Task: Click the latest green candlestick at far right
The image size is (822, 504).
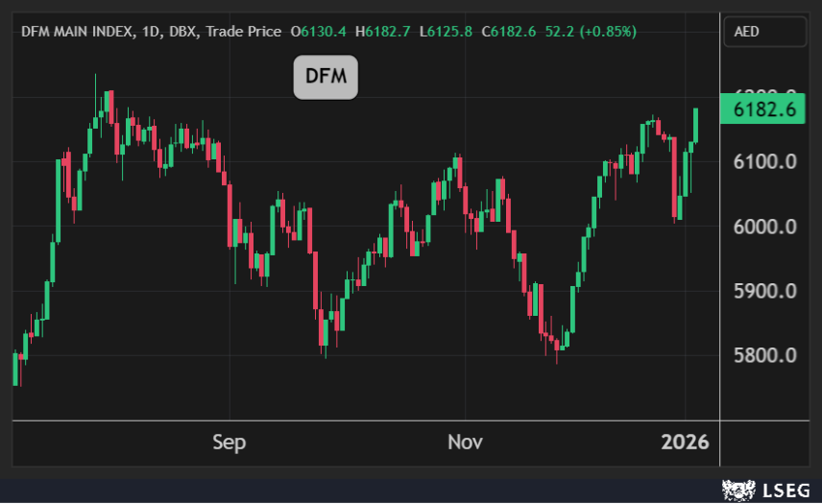Action: click(695, 126)
